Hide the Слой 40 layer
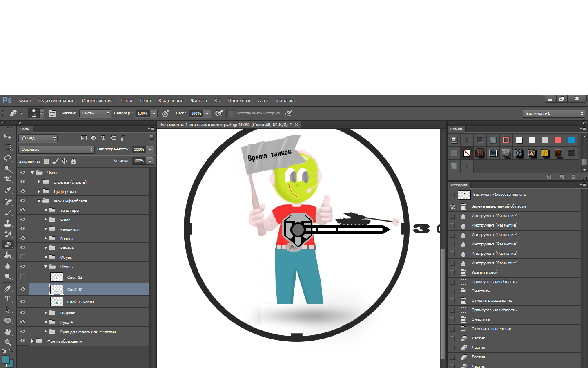588x368 pixels. click(x=23, y=289)
